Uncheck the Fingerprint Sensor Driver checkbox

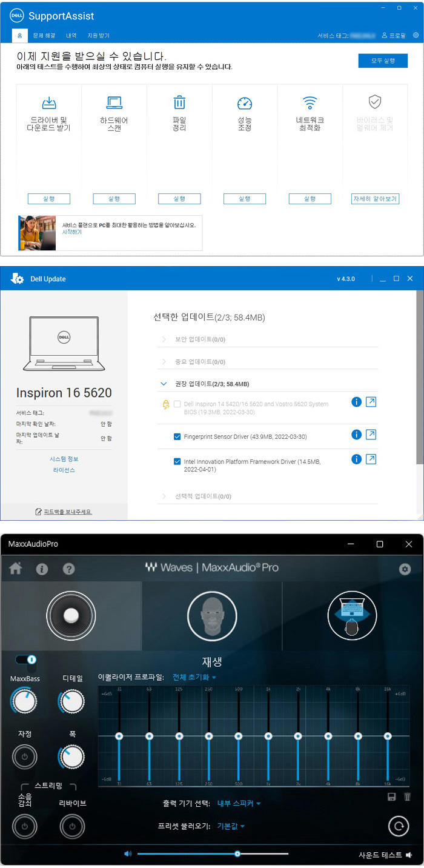click(177, 436)
